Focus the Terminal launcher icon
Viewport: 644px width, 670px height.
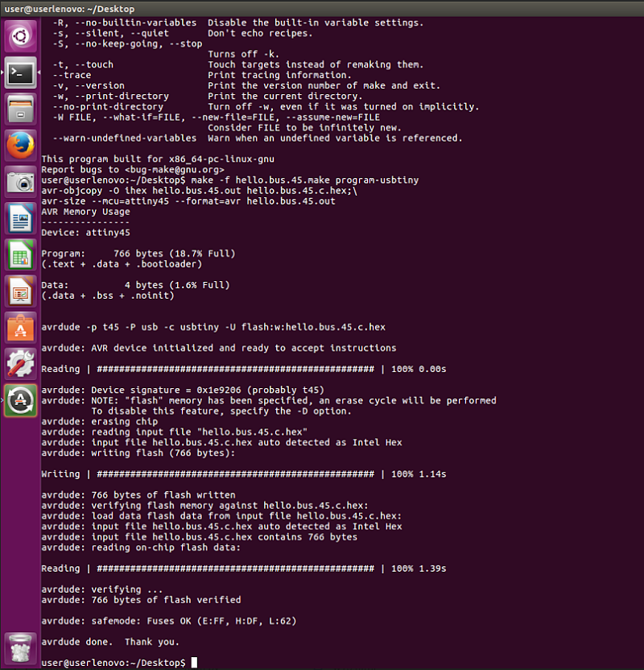click(x=20, y=72)
